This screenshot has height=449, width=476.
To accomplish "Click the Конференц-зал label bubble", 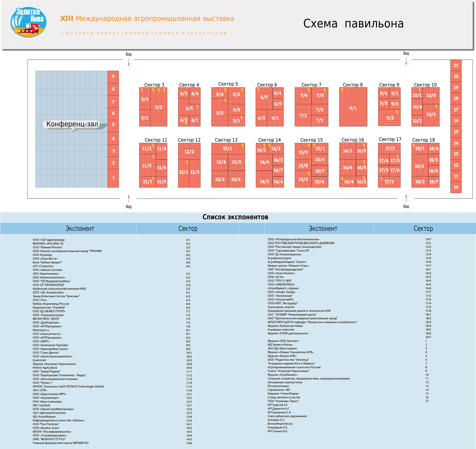I will tap(71, 124).
